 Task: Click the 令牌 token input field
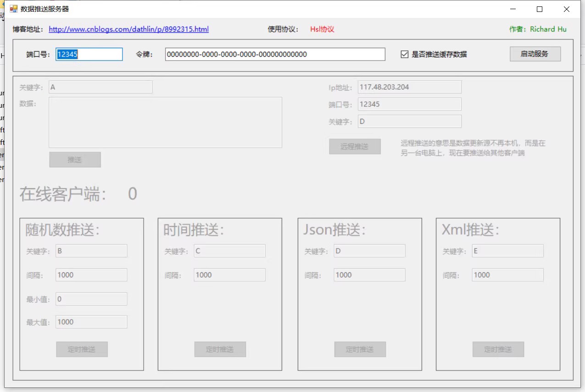pos(275,54)
